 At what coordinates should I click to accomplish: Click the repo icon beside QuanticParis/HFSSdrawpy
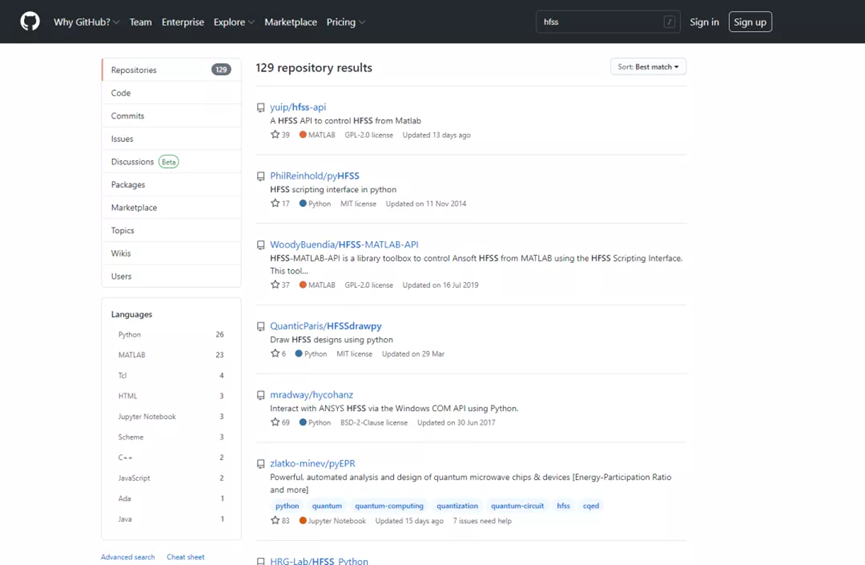tap(260, 327)
